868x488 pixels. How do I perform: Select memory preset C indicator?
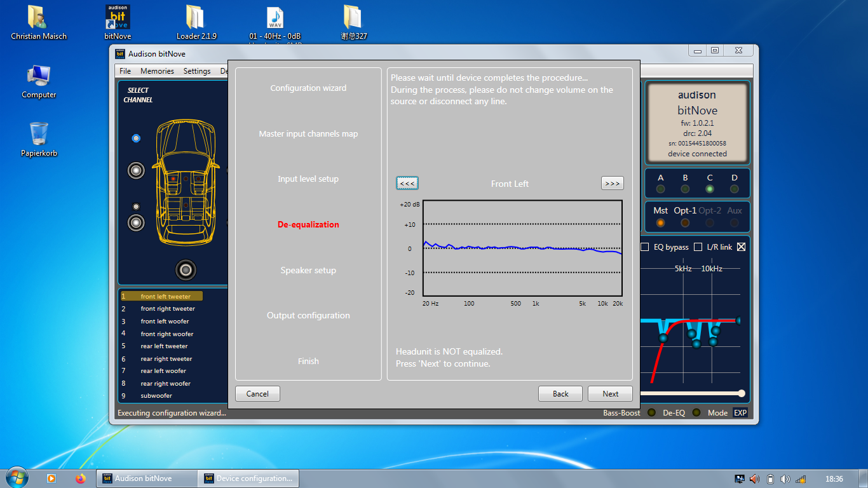710,189
